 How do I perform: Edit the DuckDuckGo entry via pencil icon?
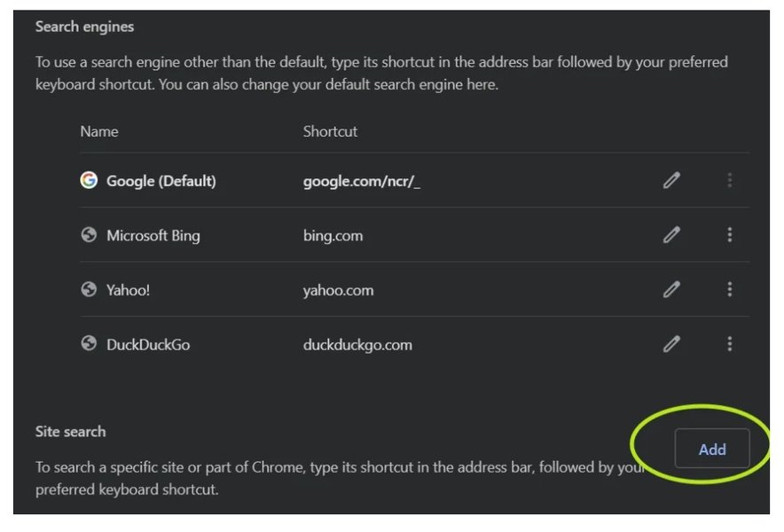[671, 344]
